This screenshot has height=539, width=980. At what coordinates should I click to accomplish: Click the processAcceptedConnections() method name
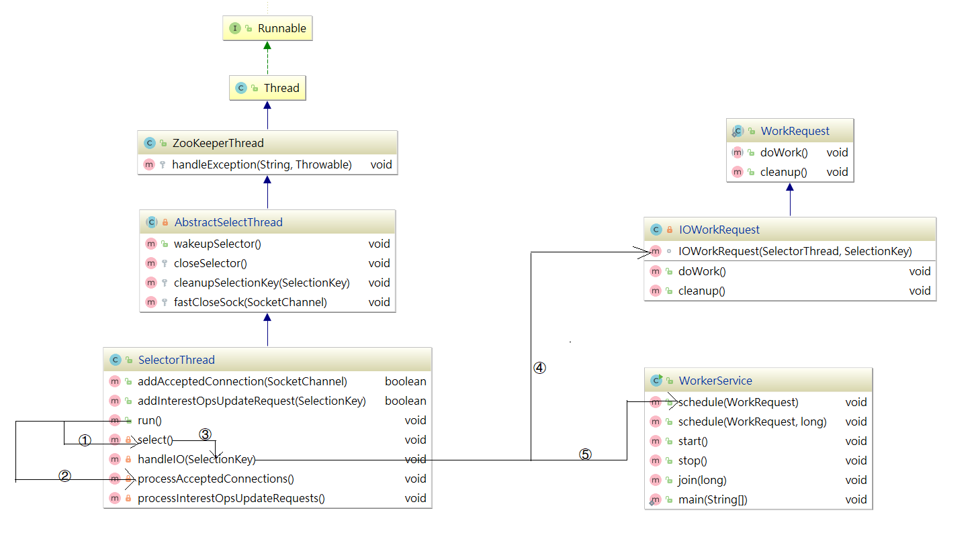216,479
